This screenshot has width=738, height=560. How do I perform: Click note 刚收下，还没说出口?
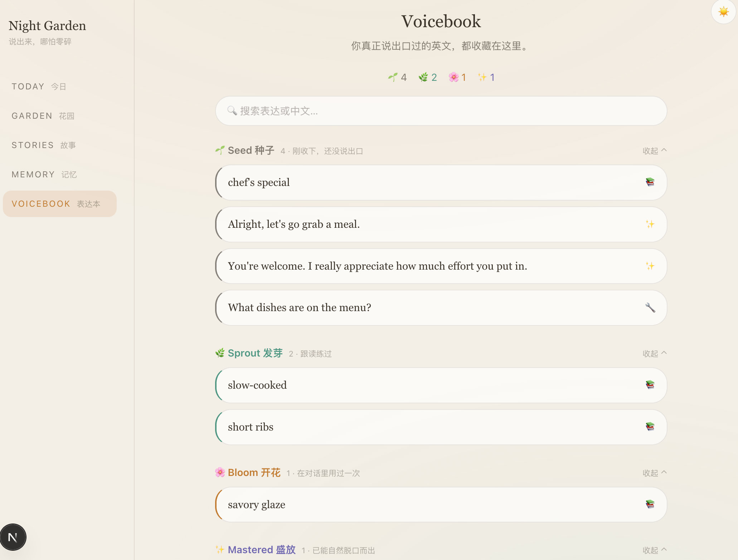pyautogui.click(x=328, y=151)
